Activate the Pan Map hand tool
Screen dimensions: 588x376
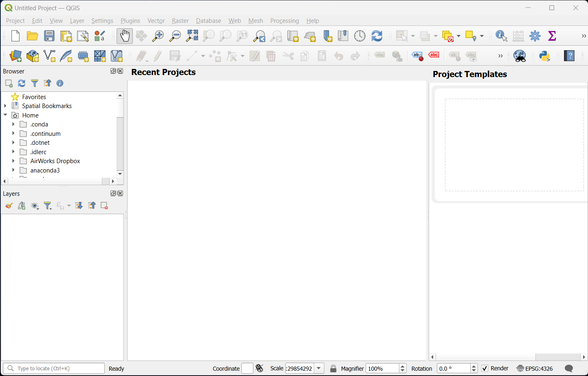click(x=125, y=36)
